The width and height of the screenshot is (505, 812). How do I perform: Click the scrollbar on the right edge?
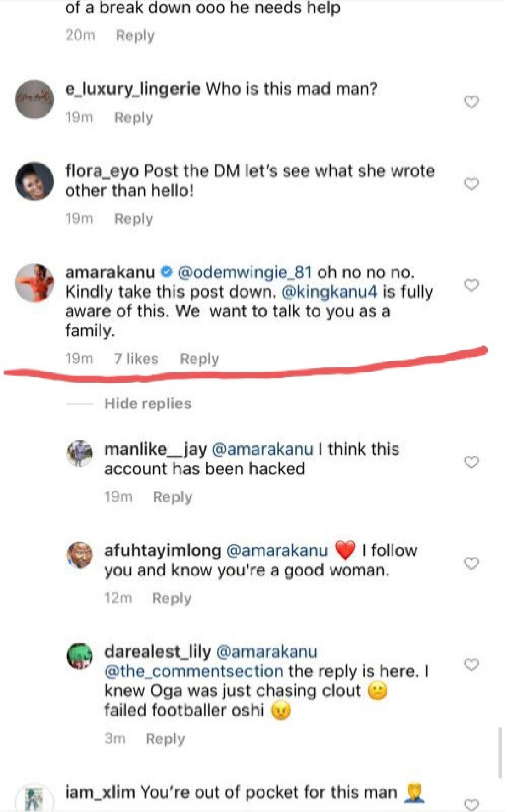tap(499, 753)
